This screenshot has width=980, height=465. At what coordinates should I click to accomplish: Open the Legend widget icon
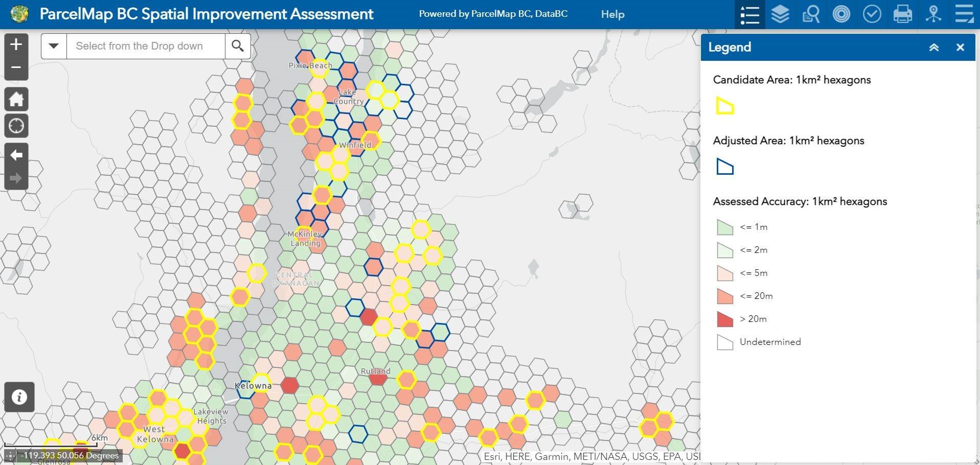[x=749, y=14]
